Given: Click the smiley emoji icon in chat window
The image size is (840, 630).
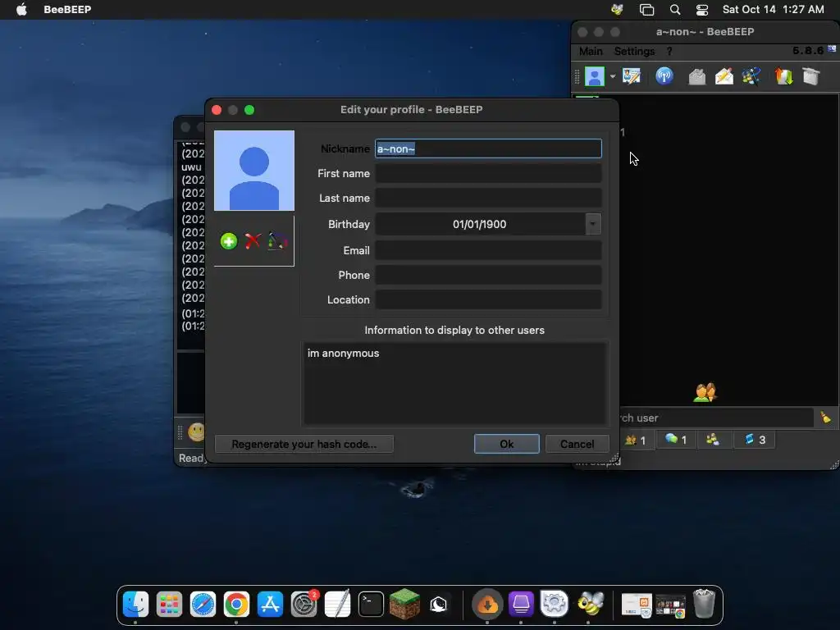Looking at the screenshot, I should point(197,431).
